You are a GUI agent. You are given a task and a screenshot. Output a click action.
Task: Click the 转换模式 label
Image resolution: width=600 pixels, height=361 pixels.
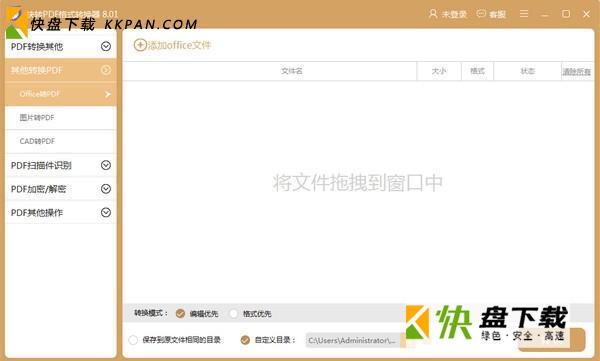[151, 313]
